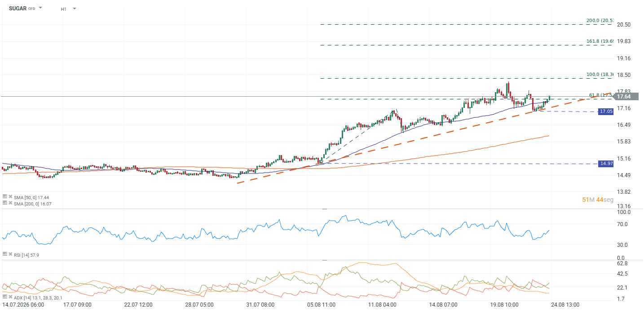Click the 28.07 05:00 time axis label

[199, 305]
